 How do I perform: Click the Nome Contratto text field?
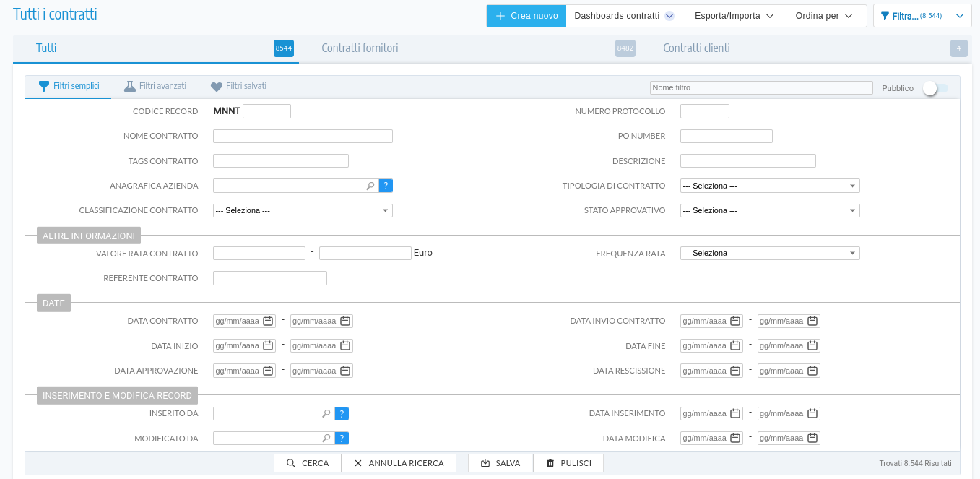303,137
